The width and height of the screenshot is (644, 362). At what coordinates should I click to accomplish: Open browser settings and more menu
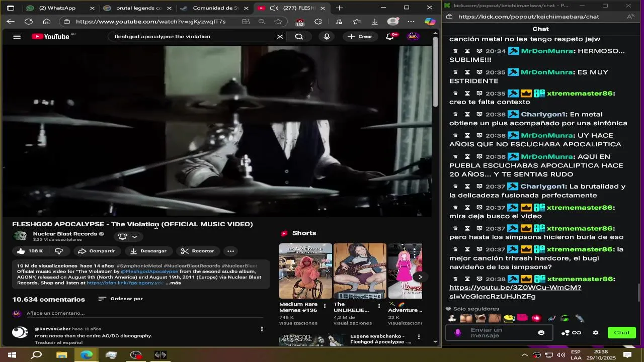tap(411, 22)
